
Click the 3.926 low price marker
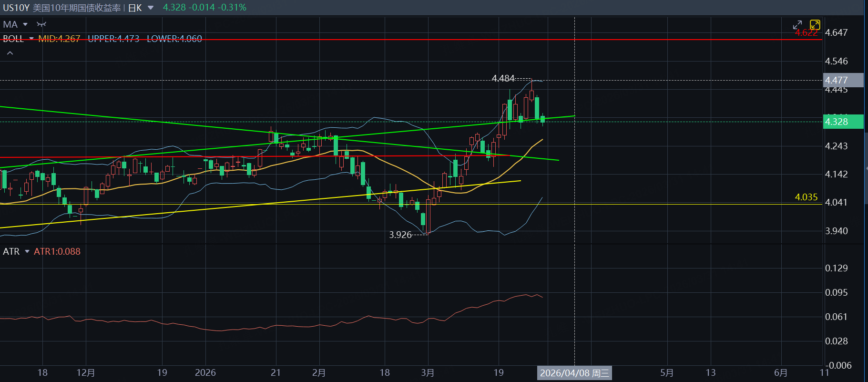click(400, 235)
